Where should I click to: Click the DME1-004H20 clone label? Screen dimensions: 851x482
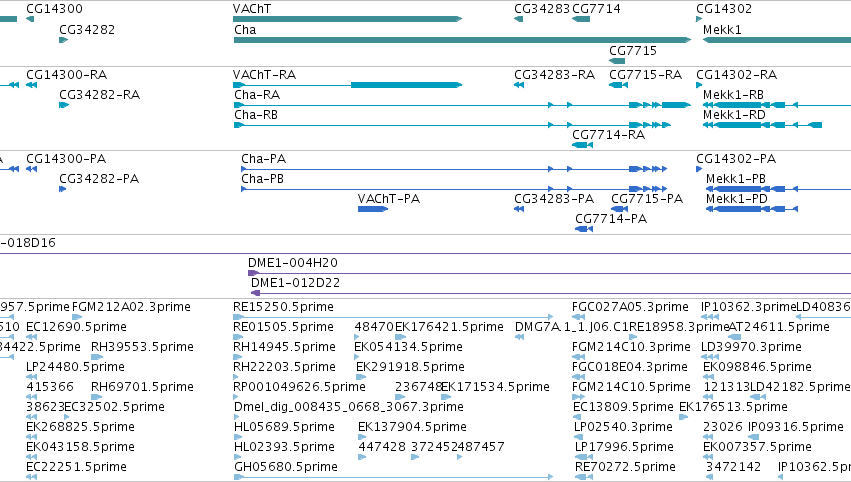point(293,263)
